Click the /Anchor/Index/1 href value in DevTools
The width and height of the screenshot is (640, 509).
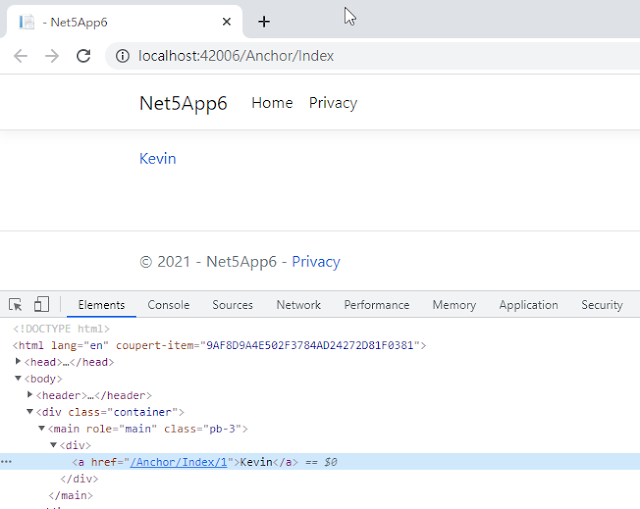(178, 462)
